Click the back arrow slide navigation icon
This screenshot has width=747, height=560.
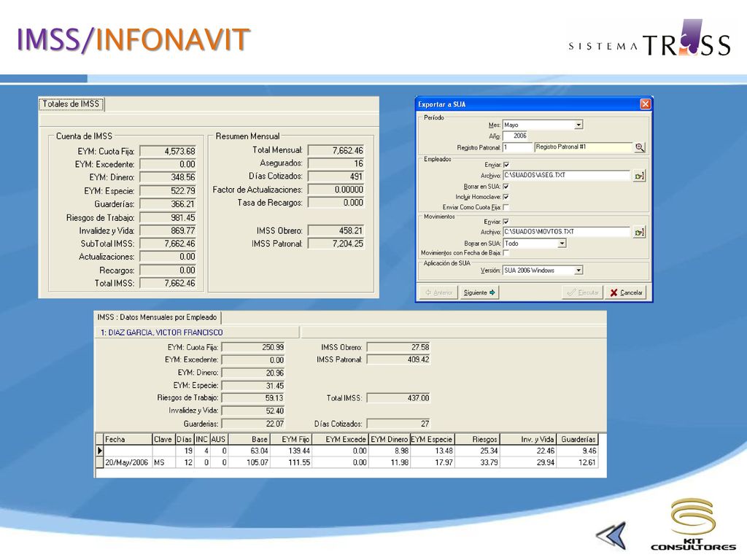611,535
